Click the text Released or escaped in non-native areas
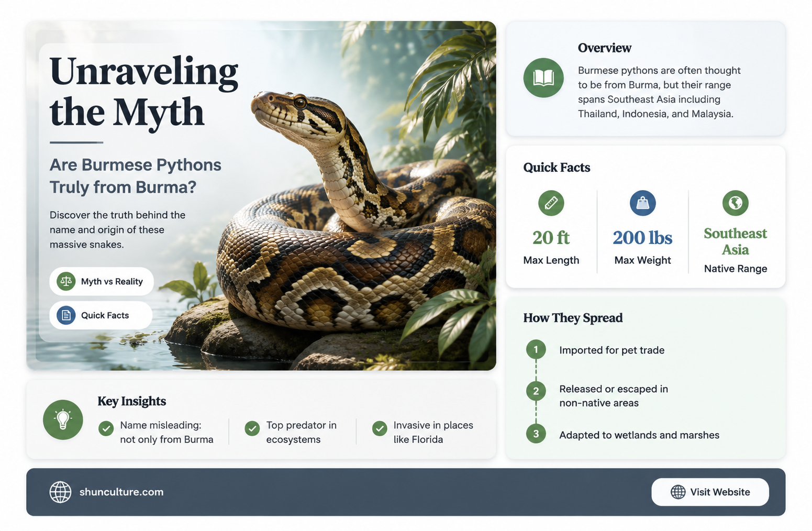The width and height of the screenshot is (812, 531). coord(614,396)
